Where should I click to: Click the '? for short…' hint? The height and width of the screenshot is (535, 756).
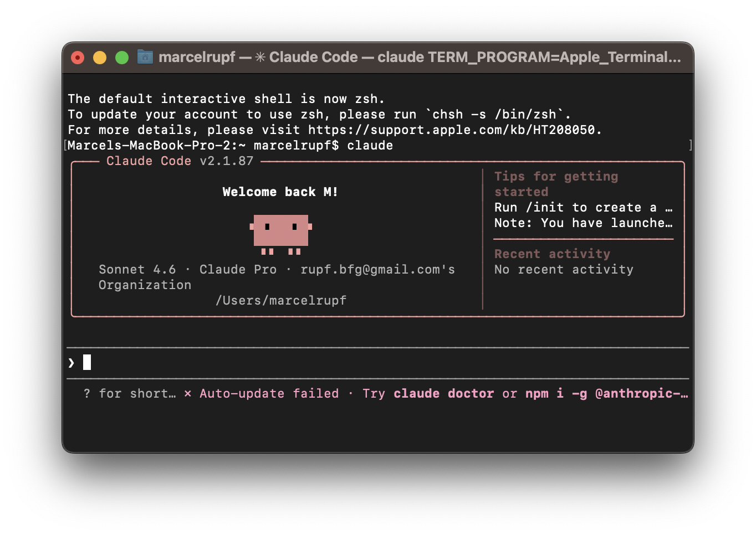(130, 394)
